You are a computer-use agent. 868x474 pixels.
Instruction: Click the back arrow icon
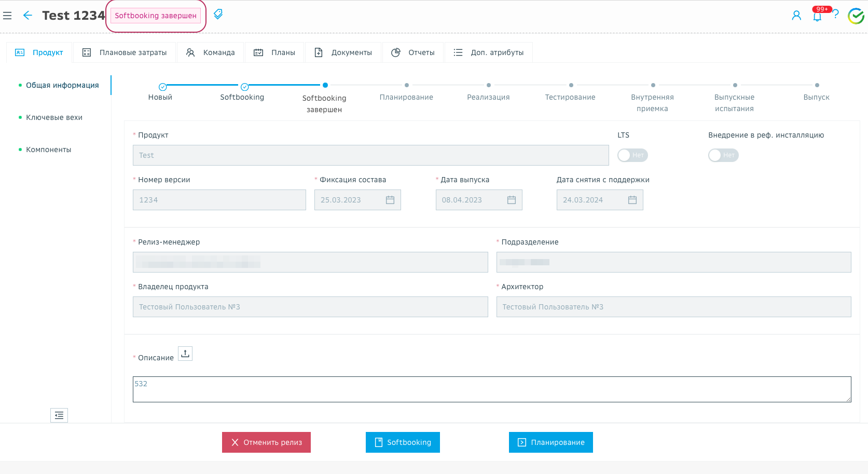point(27,16)
